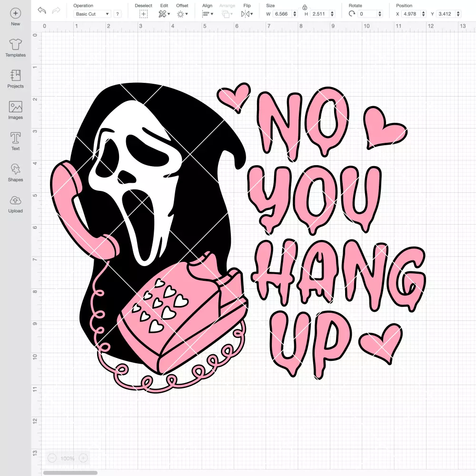Zoom out with the minus button
The width and height of the screenshot is (476, 476).
[52, 458]
